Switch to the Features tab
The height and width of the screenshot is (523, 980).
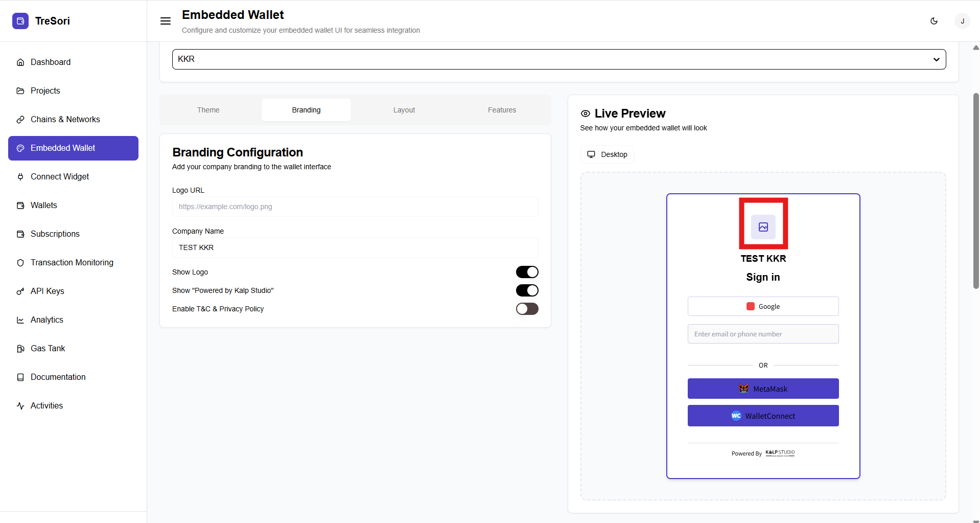502,110
